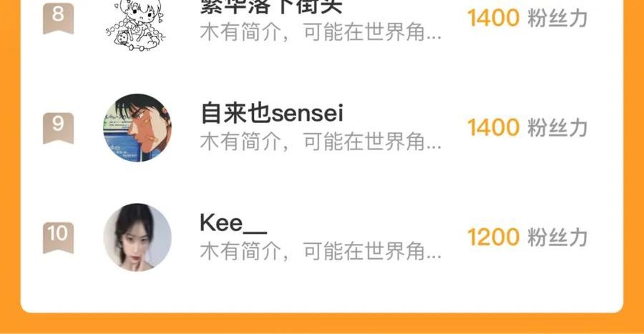Open Kee__'s profile photo avatar

coord(137,237)
